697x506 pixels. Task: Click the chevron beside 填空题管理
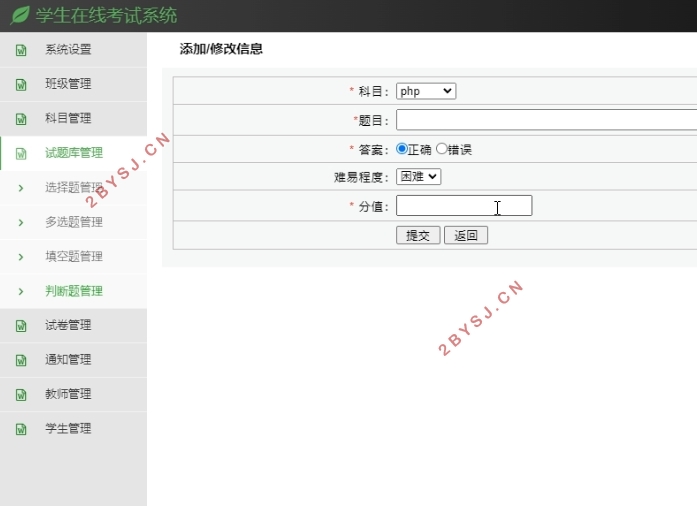[x=21, y=257]
